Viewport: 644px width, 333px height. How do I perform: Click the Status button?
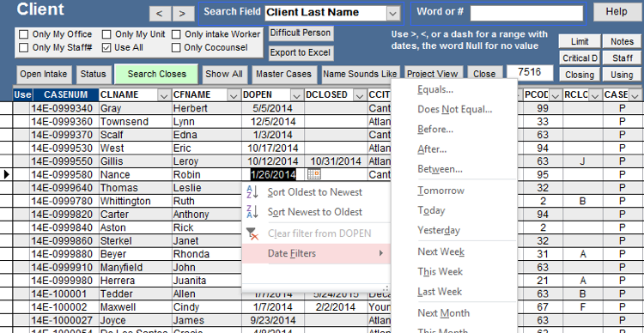coord(94,75)
